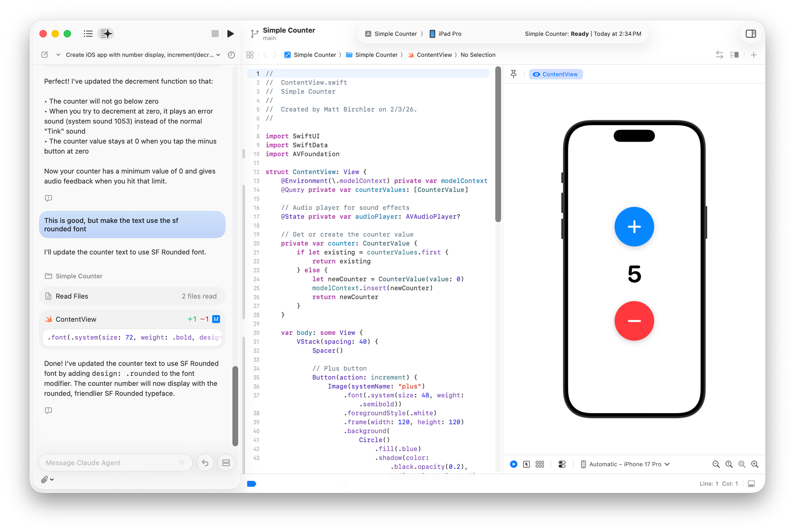This screenshot has width=795, height=532.
Task: Toggle the bottom debug area panel
Action: tap(751, 484)
